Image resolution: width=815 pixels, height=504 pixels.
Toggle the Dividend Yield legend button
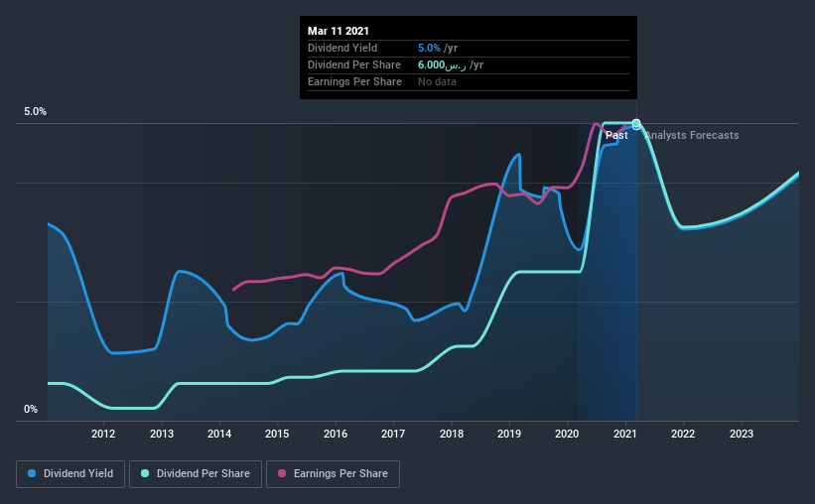[70, 474]
